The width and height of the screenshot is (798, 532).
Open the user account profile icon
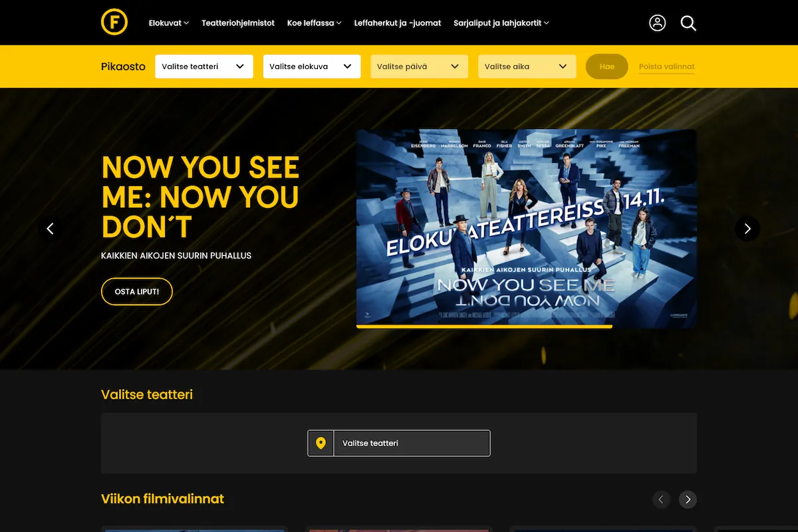click(x=657, y=23)
